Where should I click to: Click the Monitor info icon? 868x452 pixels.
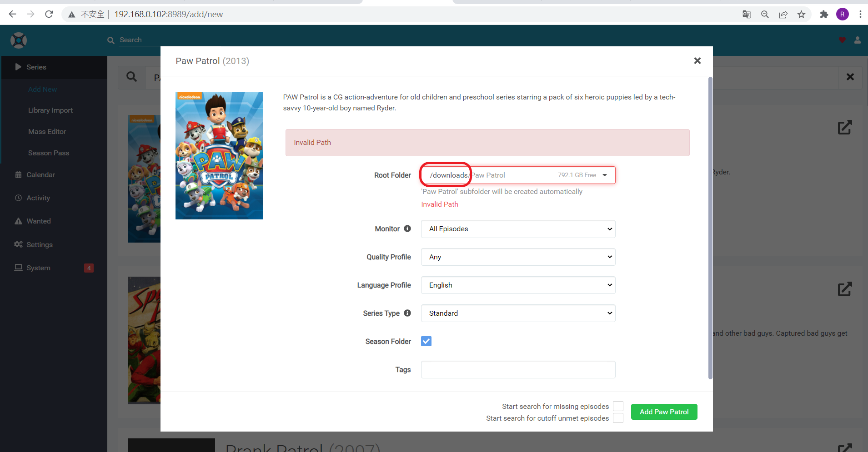(407, 228)
